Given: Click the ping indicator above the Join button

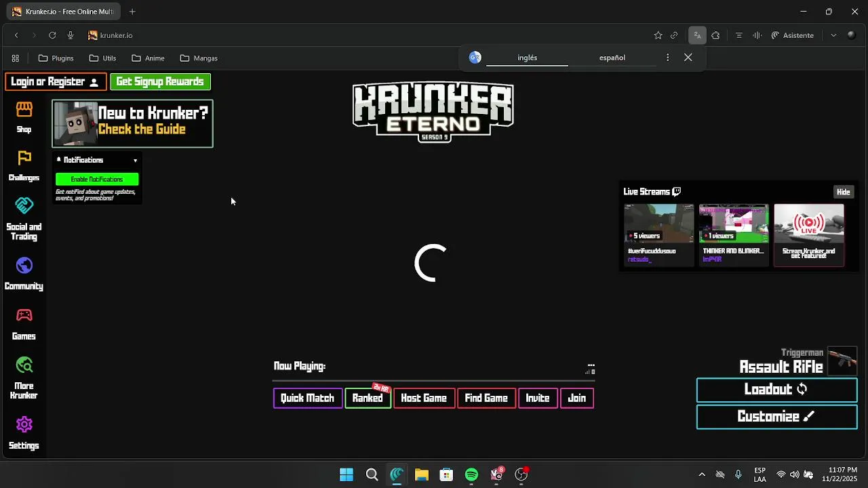Looking at the screenshot, I should (591, 369).
